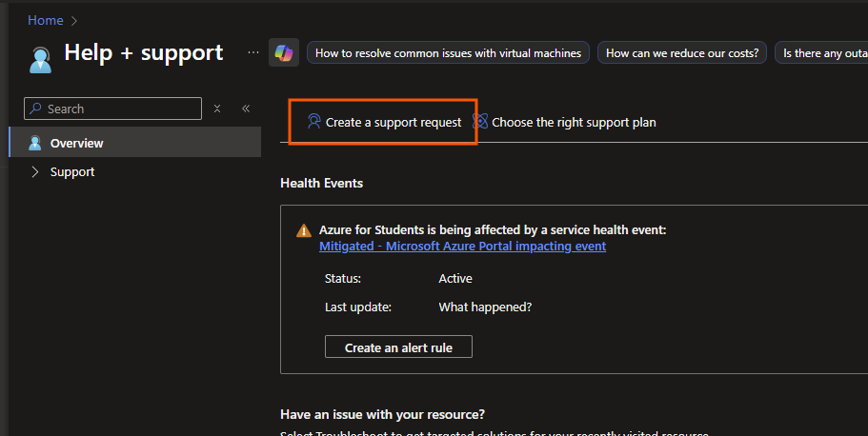Open Mitigated Azure Portal impacting event link
This screenshot has height=436, width=868.
pyautogui.click(x=462, y=247)
